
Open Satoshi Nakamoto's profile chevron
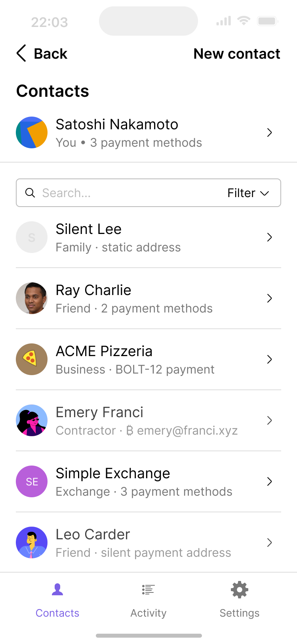pos(269,132)
